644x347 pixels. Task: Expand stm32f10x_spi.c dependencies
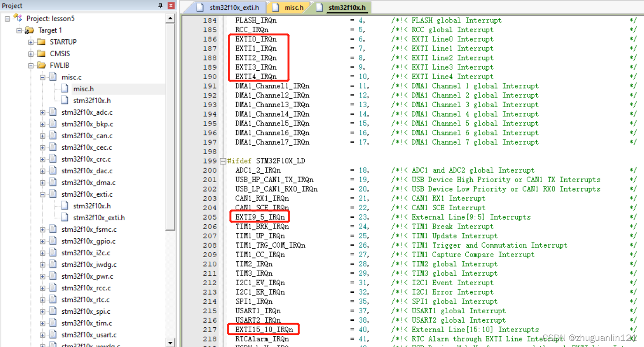(x=43, y=311)
